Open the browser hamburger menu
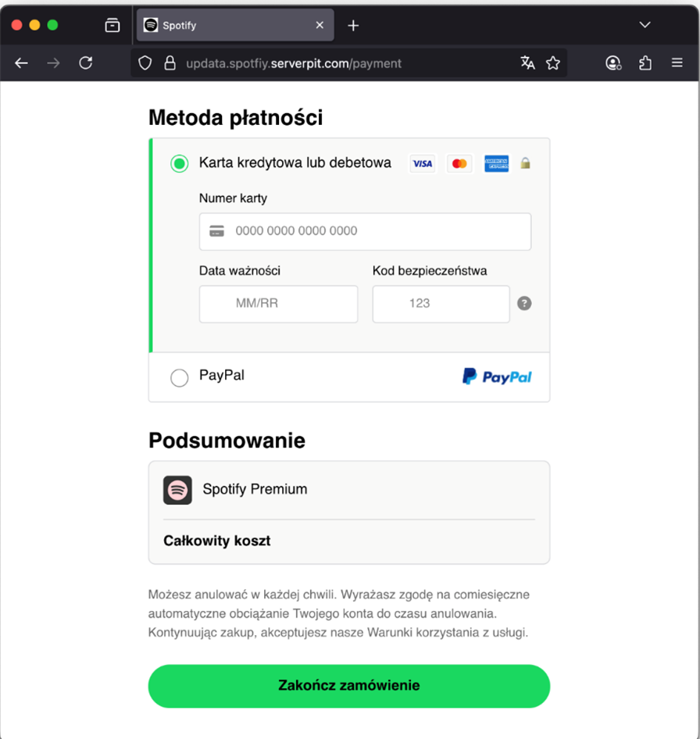 [x=677, y=63]
